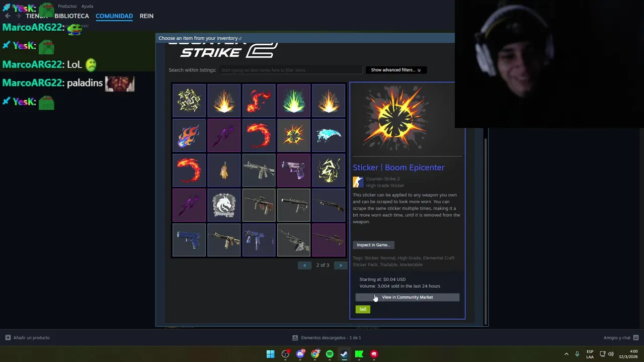
Task: Click the green Sell button
Action: (x=363, y=309)
